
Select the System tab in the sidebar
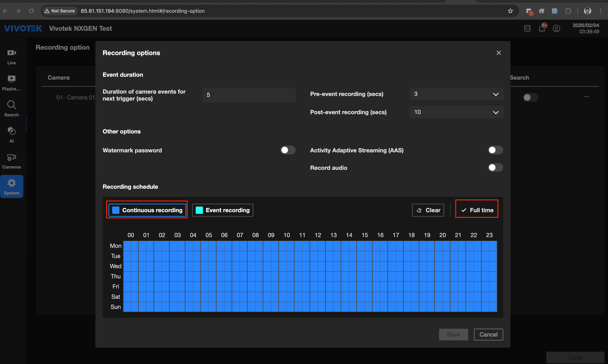(11, 186)
